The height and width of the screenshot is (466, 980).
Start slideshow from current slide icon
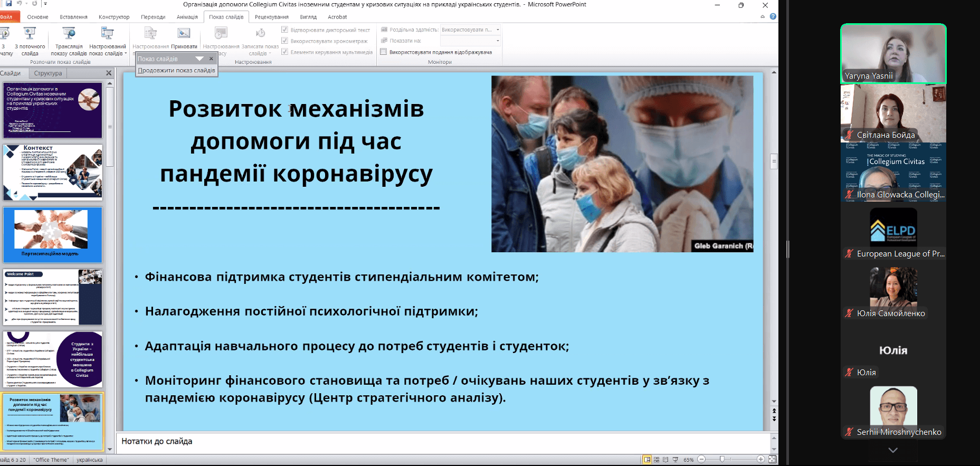coord(30,34)
